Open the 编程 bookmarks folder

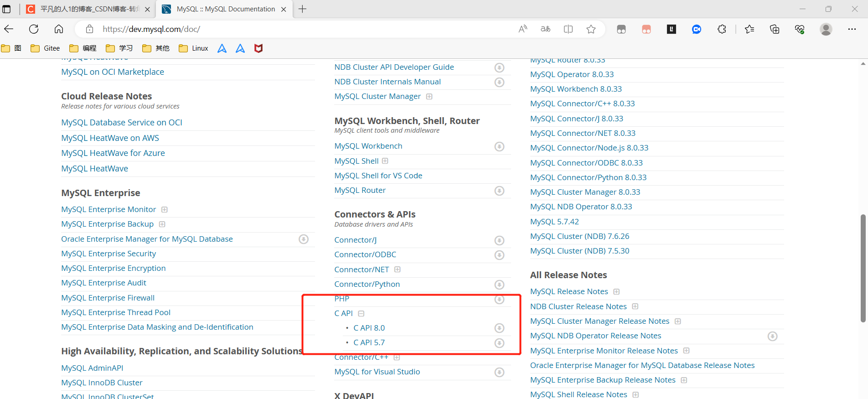(x=83, y=48)
